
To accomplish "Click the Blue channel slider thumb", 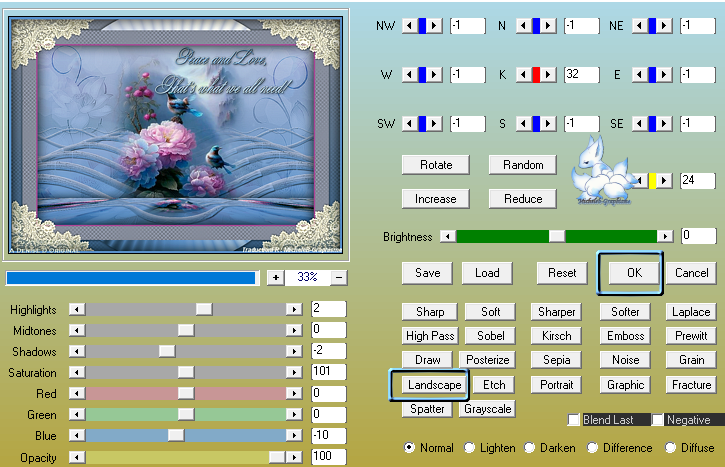I will coord(176,435).
